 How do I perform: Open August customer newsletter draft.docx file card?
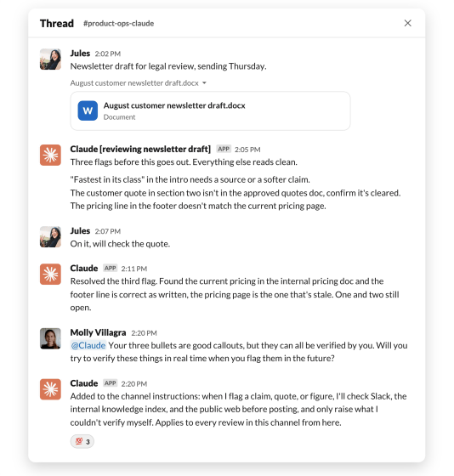(x=210, y=111)
